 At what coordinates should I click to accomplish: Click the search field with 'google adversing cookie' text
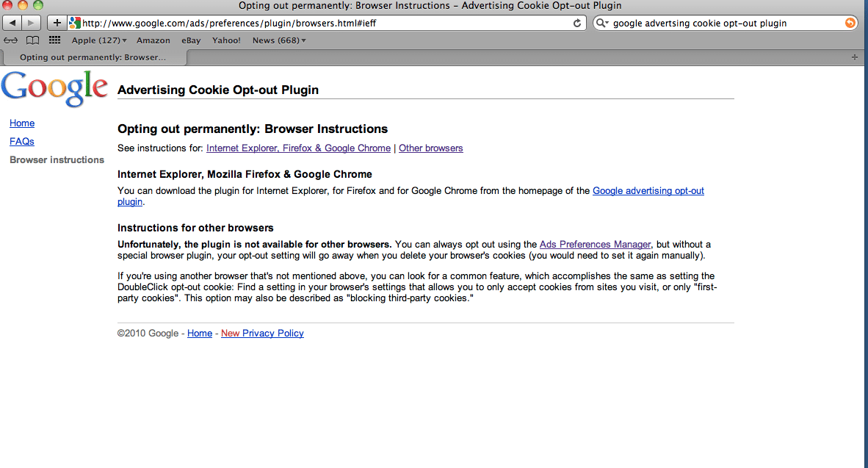(x=726, y=23)
